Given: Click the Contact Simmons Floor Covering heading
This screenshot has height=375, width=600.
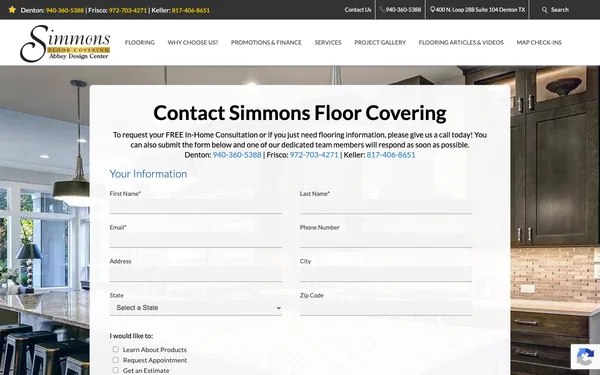Looking at the screenshot, I should tap(300, 113).
